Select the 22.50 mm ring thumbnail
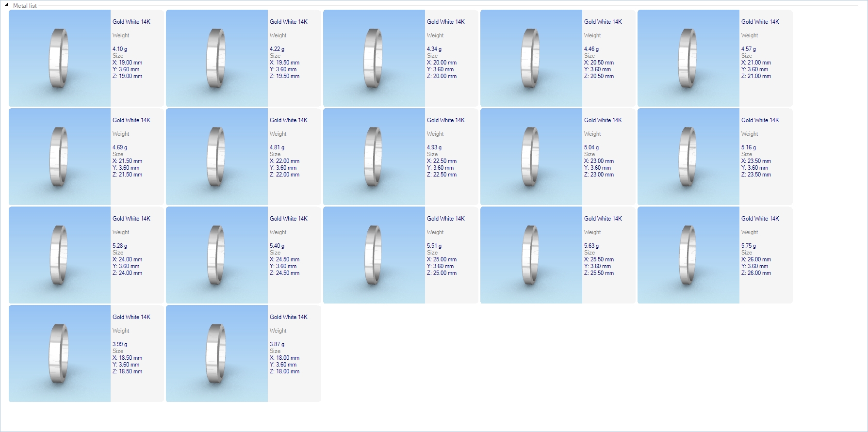 [374, 157]
